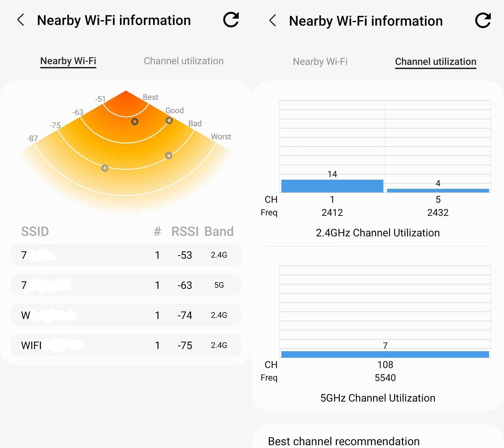
Task: Open Best channel recommendation section
Action: [344, 441]
